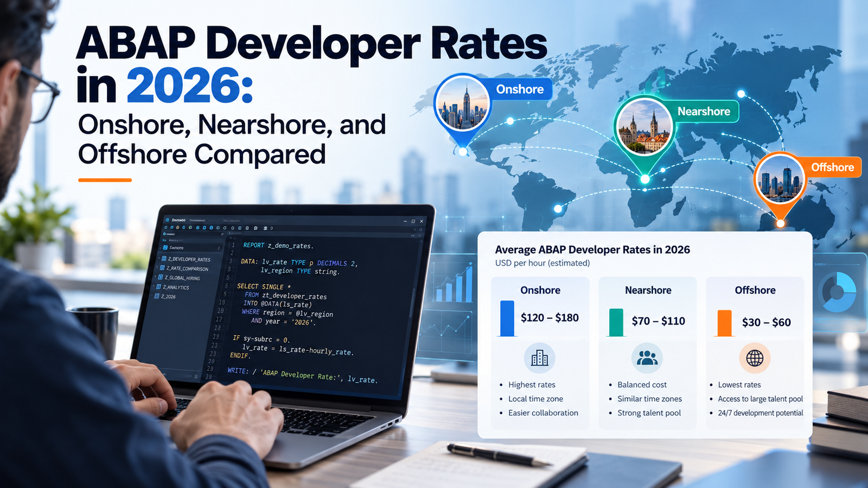Click 'USD per hour (estimated)' subtitle
868x488 pixels.
point(542,263)
